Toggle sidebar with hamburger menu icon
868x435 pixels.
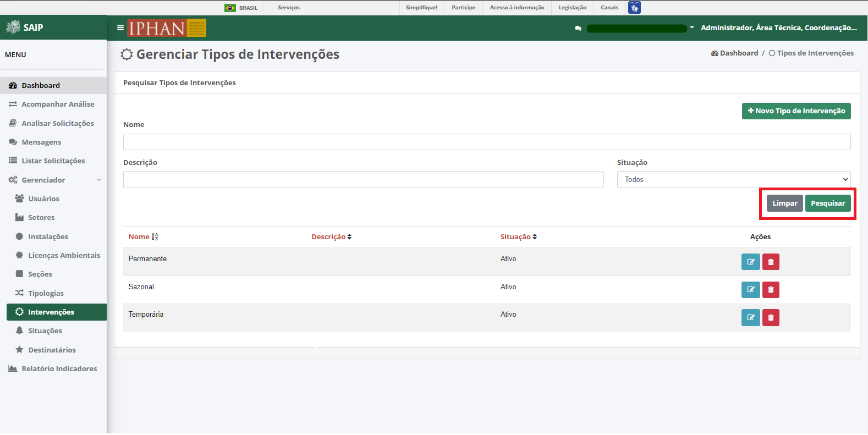coord(120,27)
